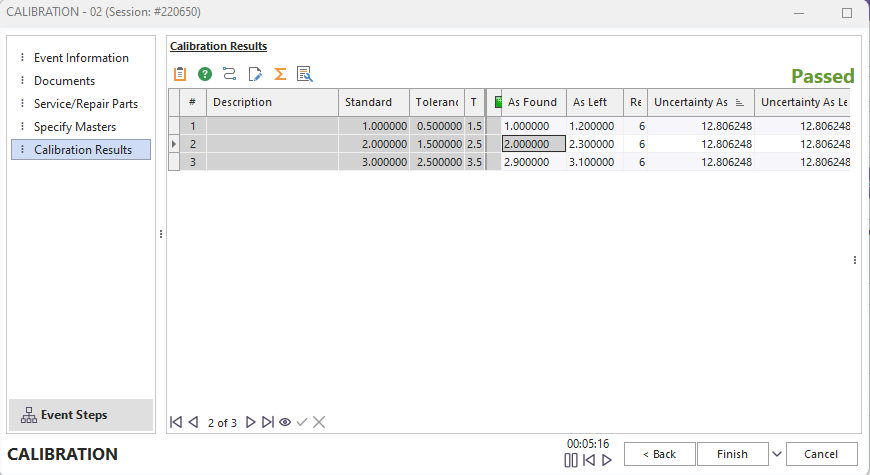Click the As Found cell showing 2.000000
Screen dimensions: 870x475
tap(533, 144)
